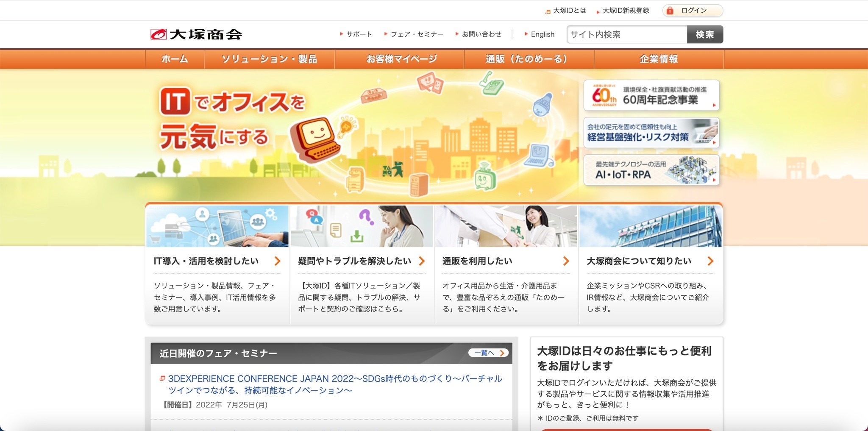The width and height of the screenshot is (868, 431).
Task: Click the 【開催日】2022年 7月25日(月) text
Action: point(214,405)
